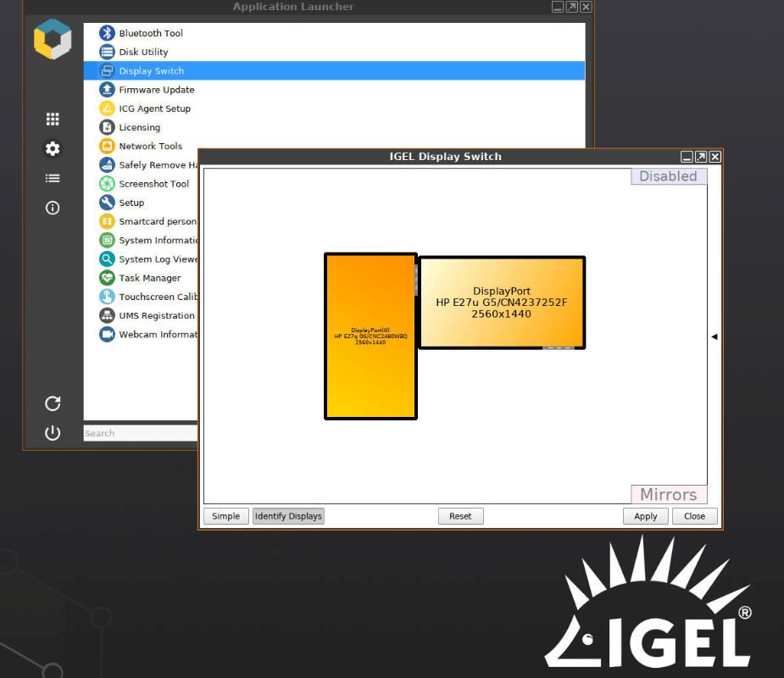Select the HP E27u G5/CN4237252F monitor tile
Screen dimensions: 784x678
[502, 303]
